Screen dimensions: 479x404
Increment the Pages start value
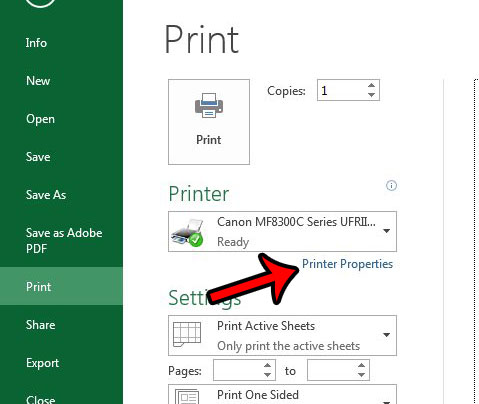tap(267, 365)
